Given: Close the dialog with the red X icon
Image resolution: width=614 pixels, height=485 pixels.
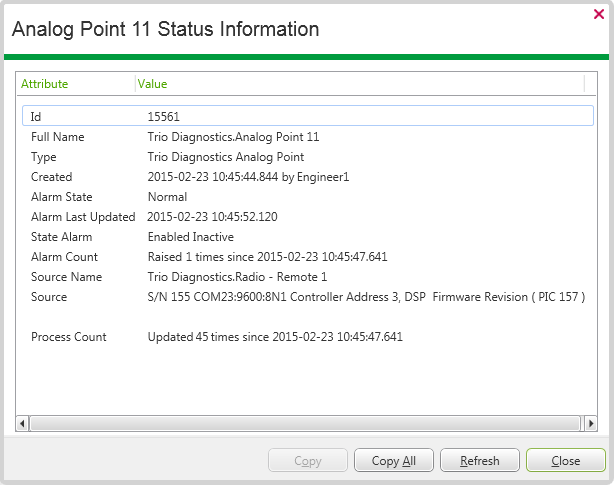Looking at the screenshot, I should point(598,14).
